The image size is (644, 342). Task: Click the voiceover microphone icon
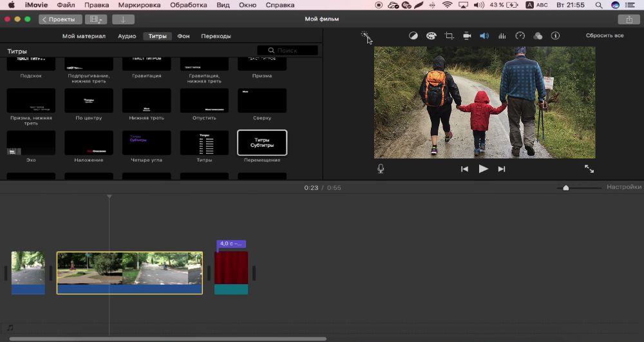[x=381, y=169]
